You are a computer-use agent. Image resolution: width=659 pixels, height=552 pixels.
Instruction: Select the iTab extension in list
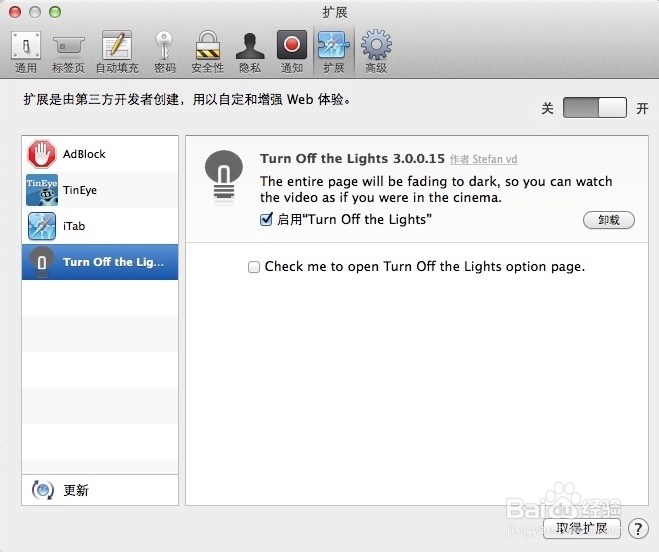click(100, 226)
